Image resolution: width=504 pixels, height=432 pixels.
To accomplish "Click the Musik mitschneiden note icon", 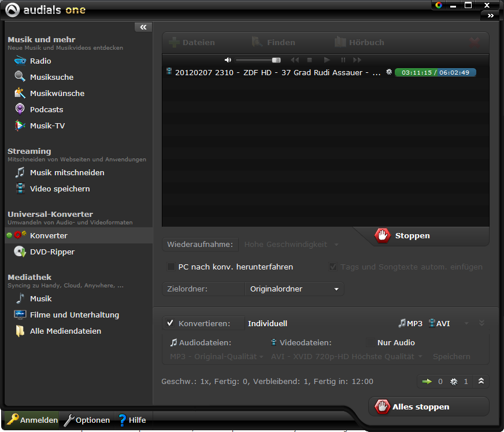I will click(x=20, y=172).
